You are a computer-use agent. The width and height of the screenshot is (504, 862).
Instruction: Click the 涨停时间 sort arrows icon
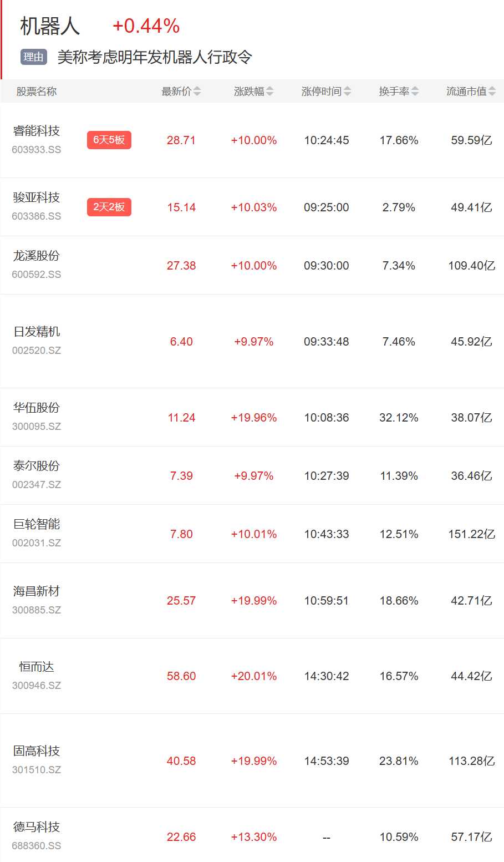tap(348, 92)
